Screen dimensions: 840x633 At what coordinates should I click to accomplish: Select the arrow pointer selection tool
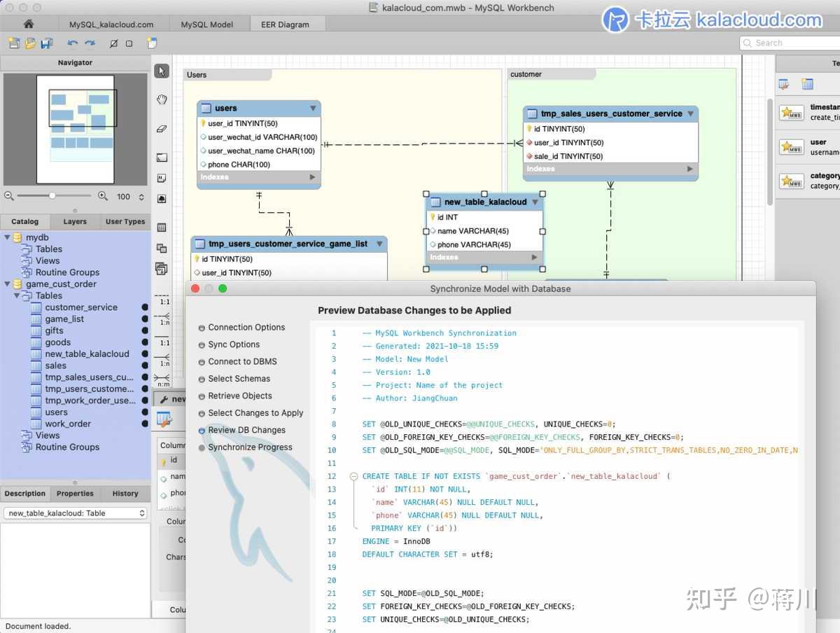coord(162,71)
